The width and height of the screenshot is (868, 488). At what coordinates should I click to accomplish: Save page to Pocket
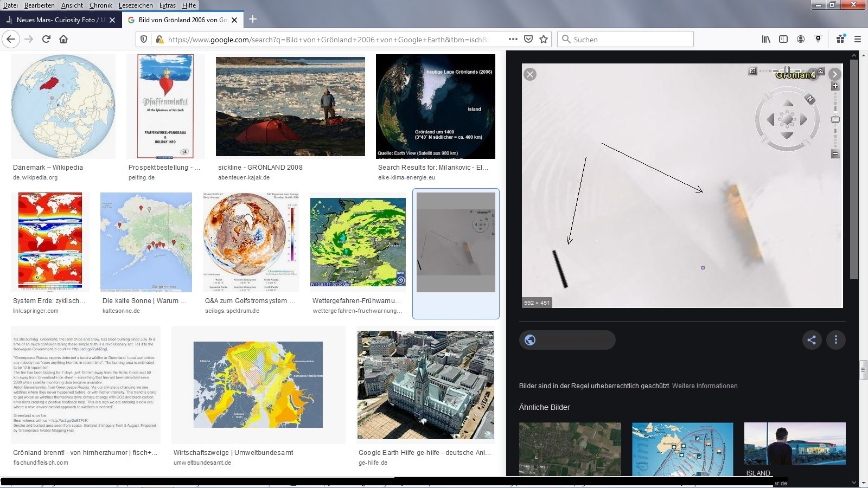click(x=528, y=39)
